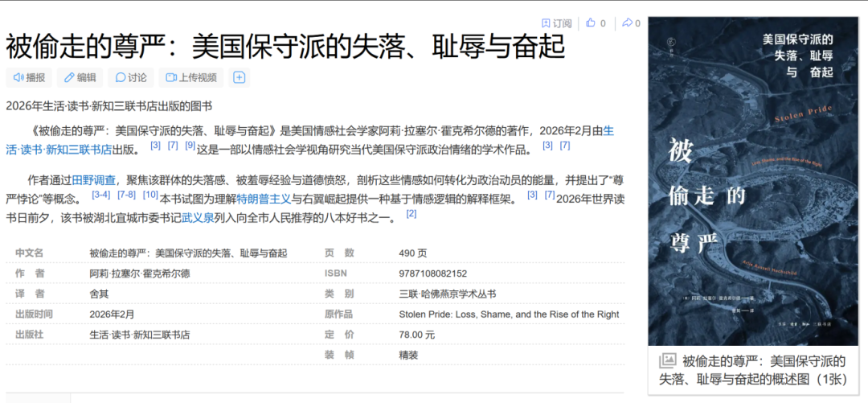The width and height of the screenshot is (868, 403).
Task: Select author value 阿莉·拉塞尔·霍克希尔德
Action: 140,273
